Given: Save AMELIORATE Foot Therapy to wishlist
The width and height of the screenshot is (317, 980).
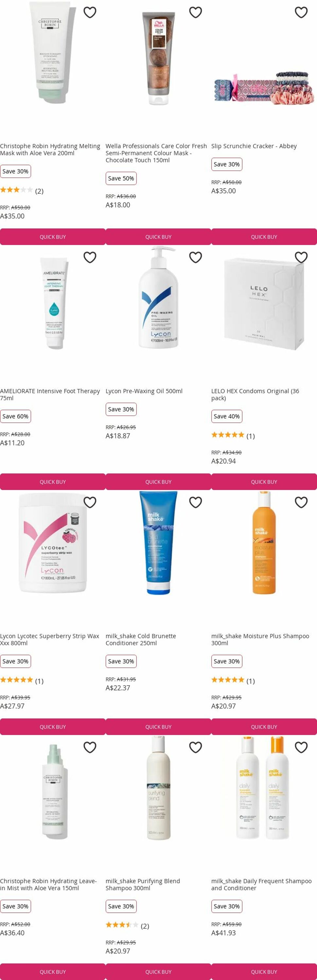Looking at the screenshot, I should click(90, 257).
